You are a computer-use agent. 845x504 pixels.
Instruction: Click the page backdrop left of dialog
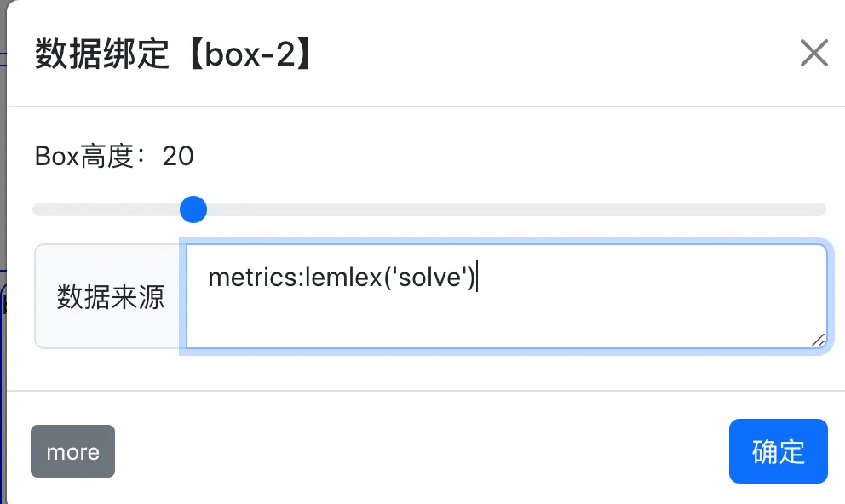[3, 255]
